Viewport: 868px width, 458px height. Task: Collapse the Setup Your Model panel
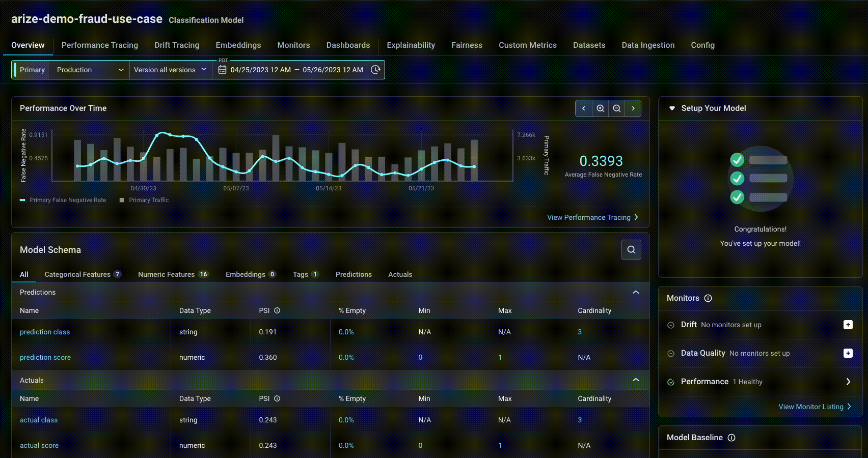tap(672, 108)
